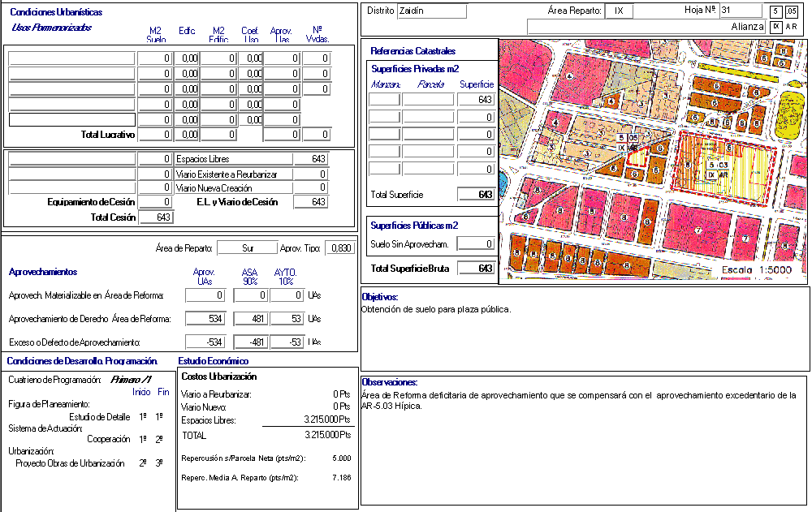Click the Viario Existente a Reurbanizar value

pyautogui.click(x=311, y=174)
